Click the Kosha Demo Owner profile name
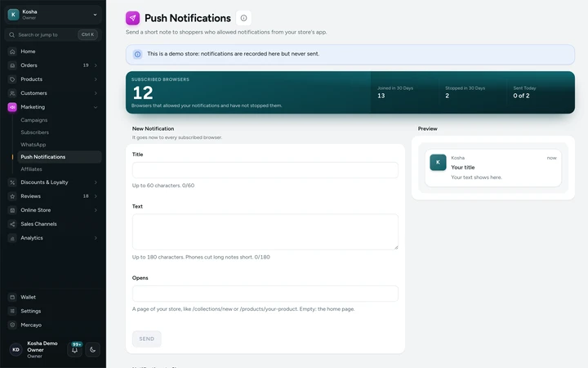The image size is (588, 368). (42, 347)
